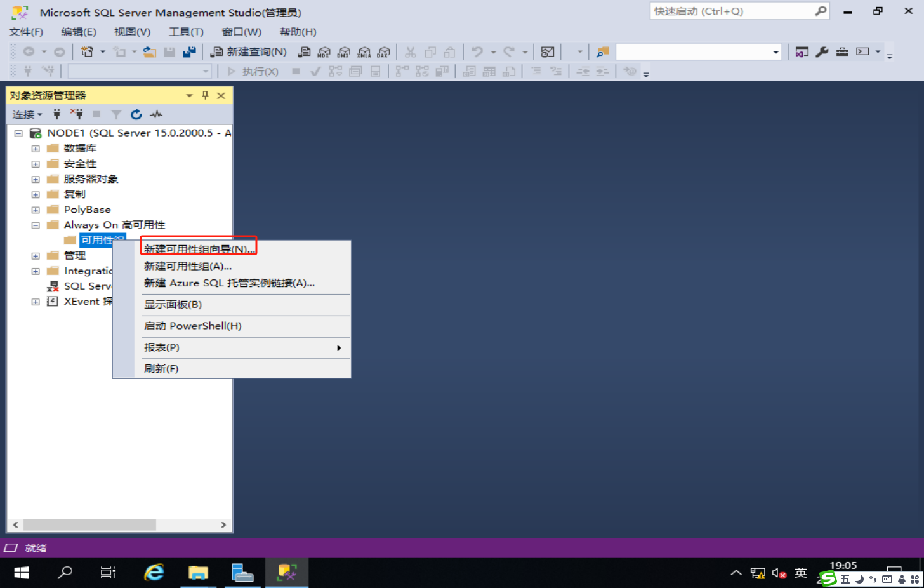Open Internet Explorer from the taskbar
924x588 pixels.
coord(154,573)
